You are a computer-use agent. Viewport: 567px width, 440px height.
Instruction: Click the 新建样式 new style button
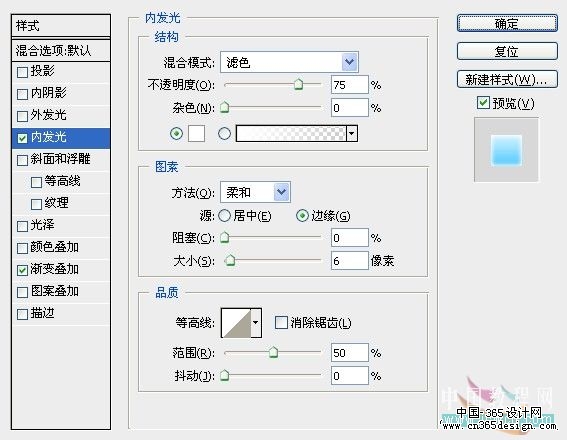[x=507, y=79]
